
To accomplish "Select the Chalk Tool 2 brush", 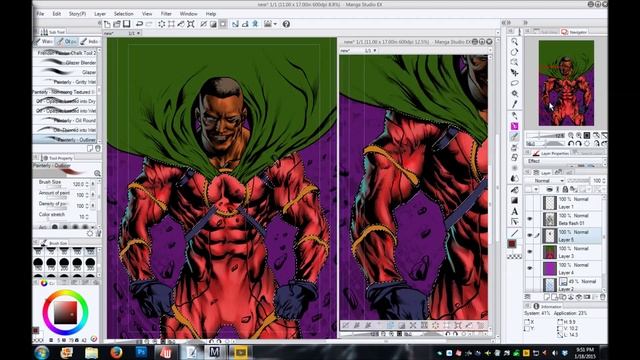I will [x=65, y=53].
